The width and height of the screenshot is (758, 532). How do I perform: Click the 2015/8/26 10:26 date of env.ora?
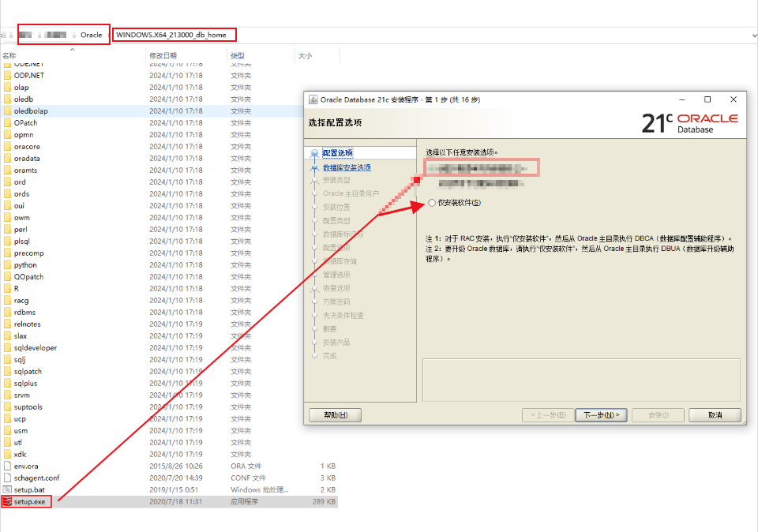coord(176,466)
